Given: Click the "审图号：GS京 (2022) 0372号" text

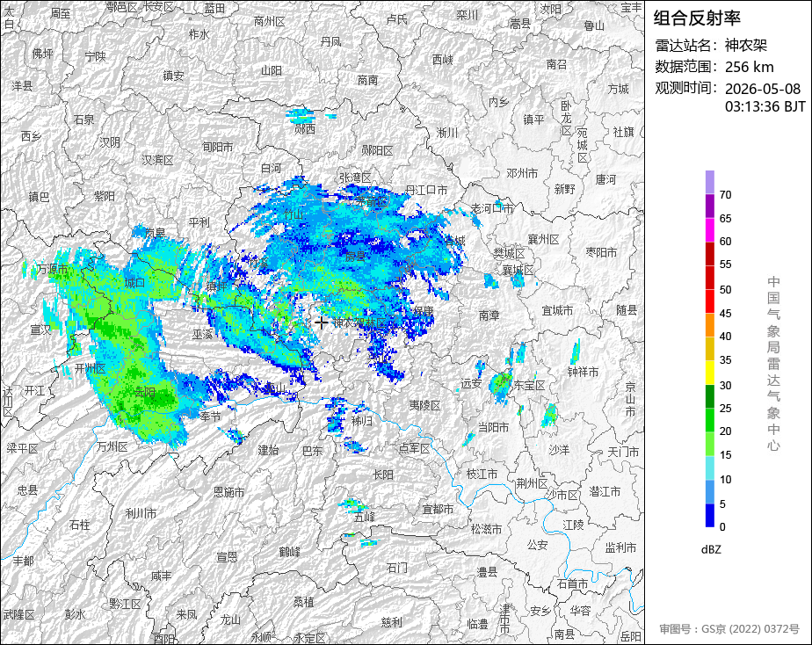Looking at the screenshot, I should coord(729,629).
